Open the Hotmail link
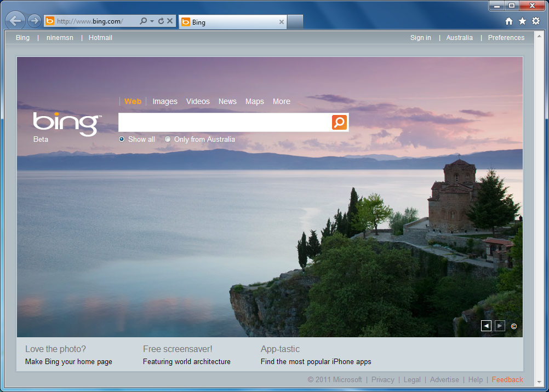The height and width of the screenshot is (392, 549). pos(100,38)
